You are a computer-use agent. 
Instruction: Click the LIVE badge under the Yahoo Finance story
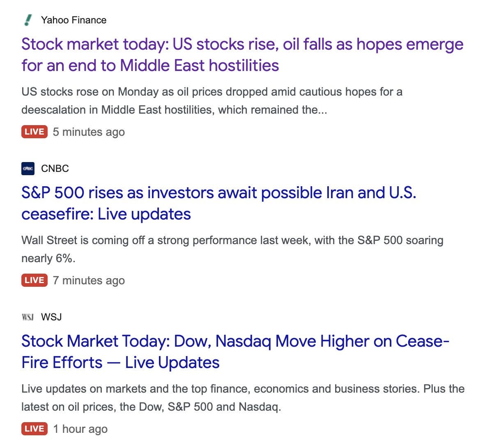coord(34,132)
